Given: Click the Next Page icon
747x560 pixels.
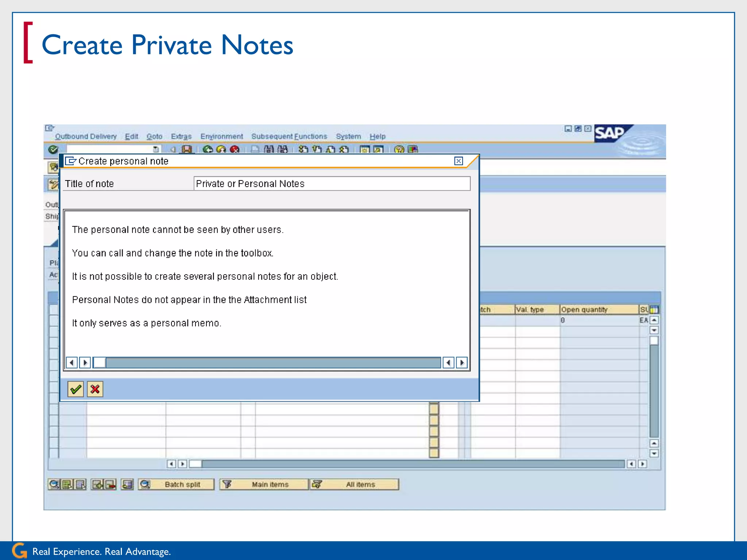Looking at the screenshot, I should tap(330, 149).
